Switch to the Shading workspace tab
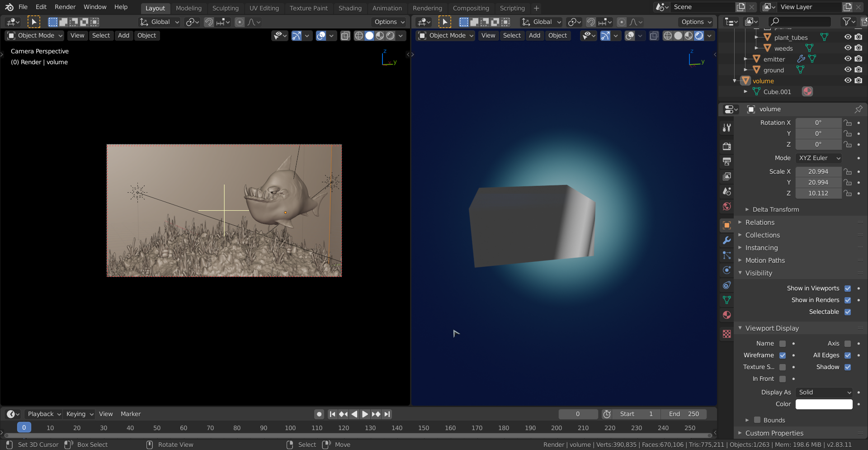The height and width of the screenshot is (450, 868). (x=350, y=8)
